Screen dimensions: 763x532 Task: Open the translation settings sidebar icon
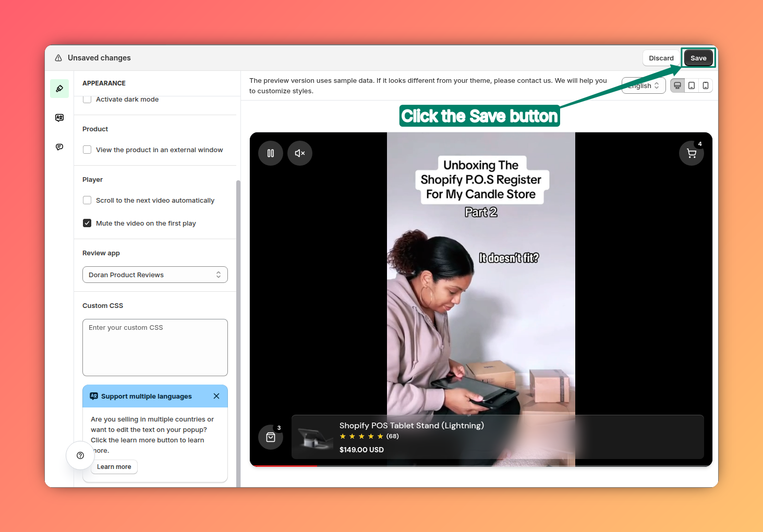pyautogui.click(x=59, y=118)
